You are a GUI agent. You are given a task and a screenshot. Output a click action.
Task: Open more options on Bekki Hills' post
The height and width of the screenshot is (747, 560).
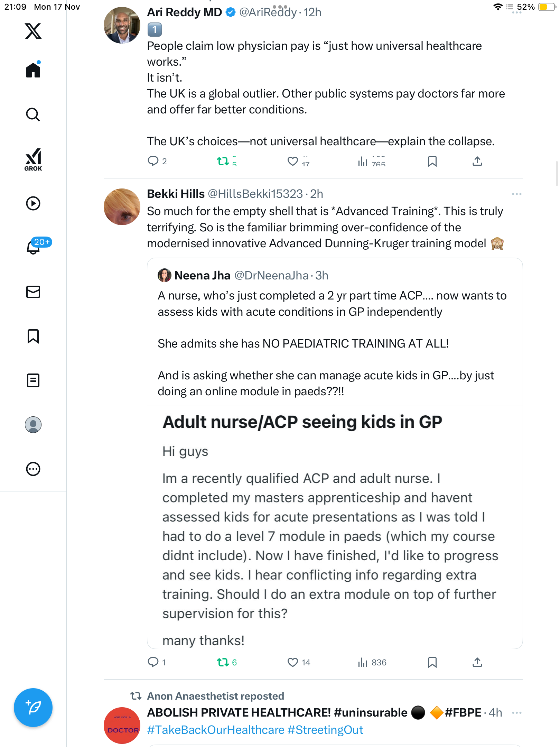pyautogui.click(x=516, y=194)
